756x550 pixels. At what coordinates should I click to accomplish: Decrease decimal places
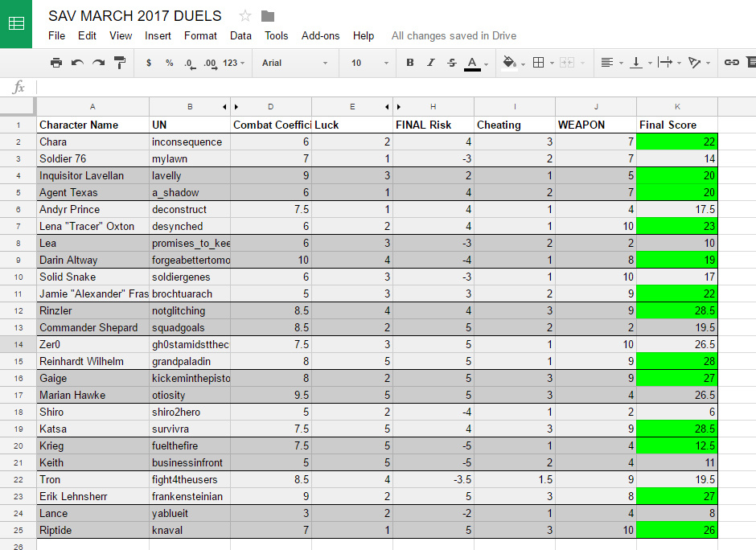[x=190, y=64]
